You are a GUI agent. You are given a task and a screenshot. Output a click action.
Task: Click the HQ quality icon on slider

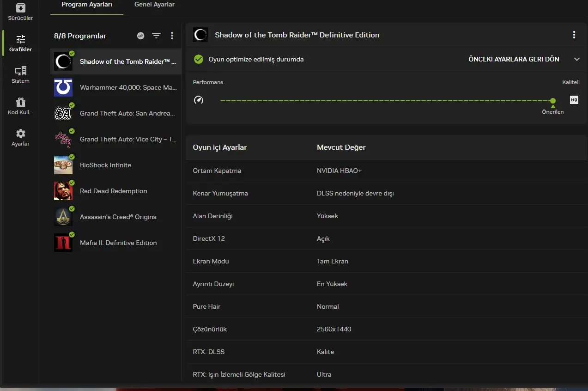pos(574,100)
